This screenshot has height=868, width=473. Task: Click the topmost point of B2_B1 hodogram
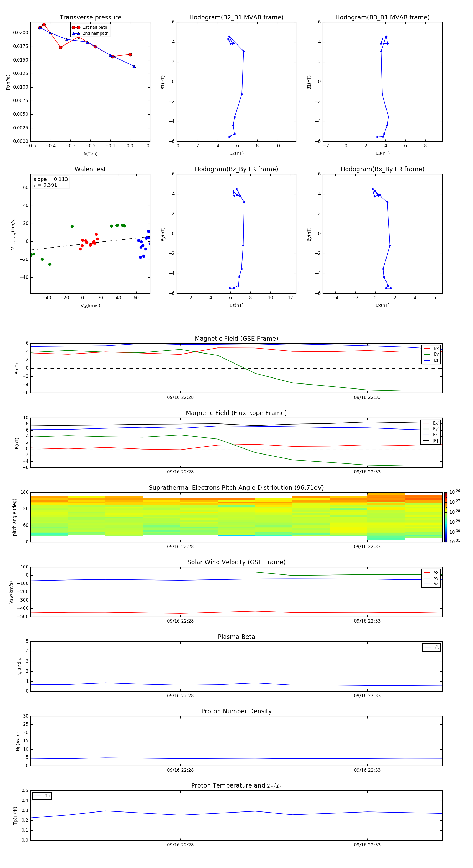[x=229, y=36]
